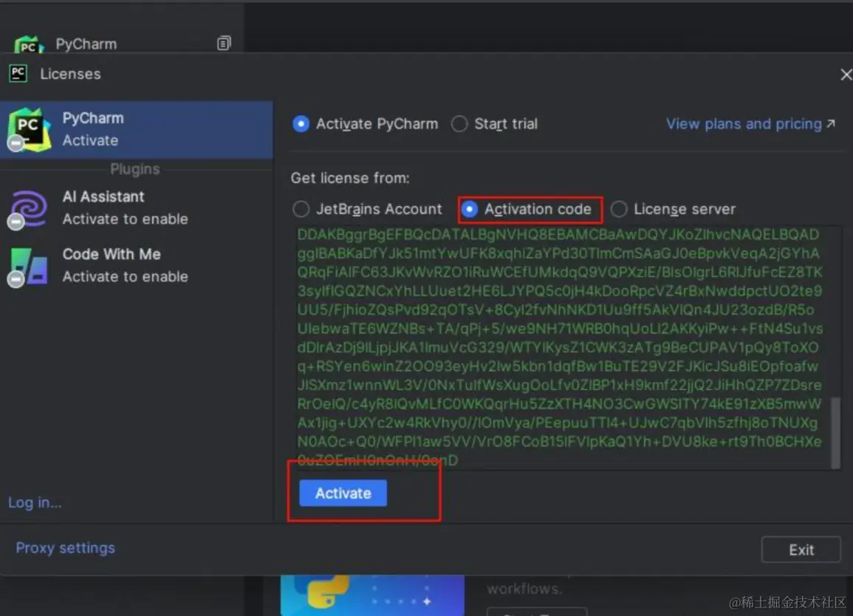Select the AI Assistant plugin entry

pyautogui.click(x=137, y=208)
